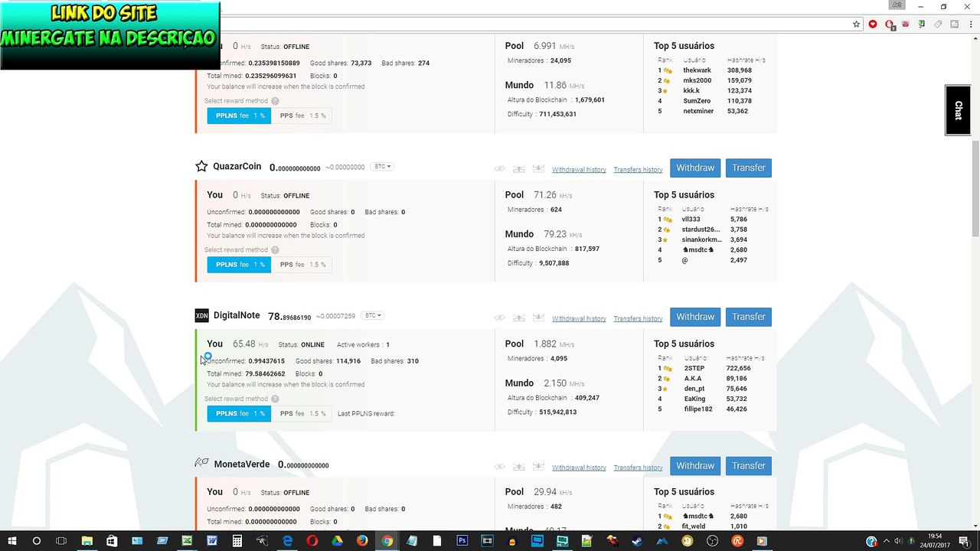
Task: Click user vll333 in QuazarCoin top users
Action: [691, 220]
